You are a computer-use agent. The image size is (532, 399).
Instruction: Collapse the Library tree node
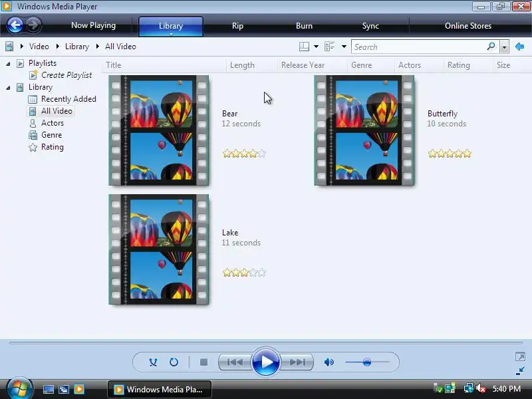(8, 88)
